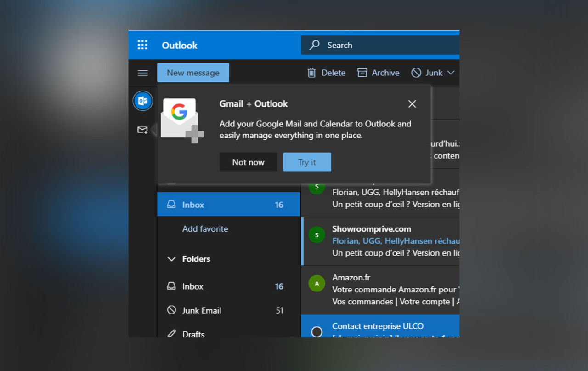Open Drafts via the pencil icon
This screenshot has height=371, width=588.
(x=171, y=334)
